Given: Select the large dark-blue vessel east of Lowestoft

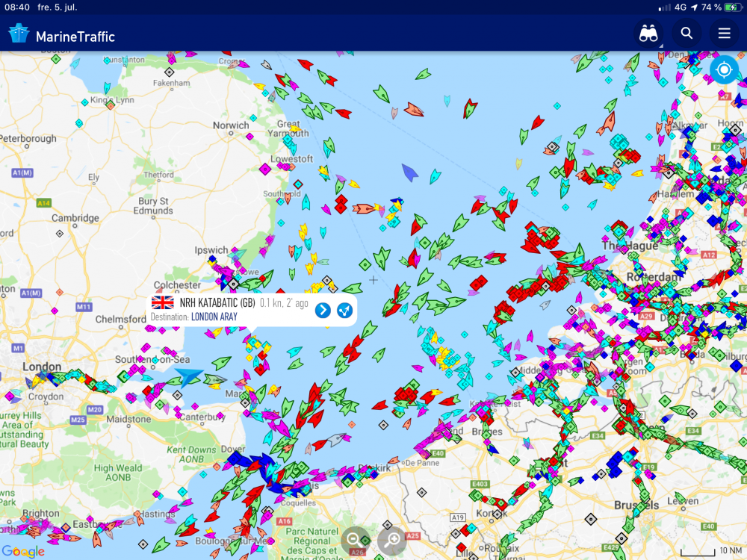Looking at the screenshot, I should point(409,172).
